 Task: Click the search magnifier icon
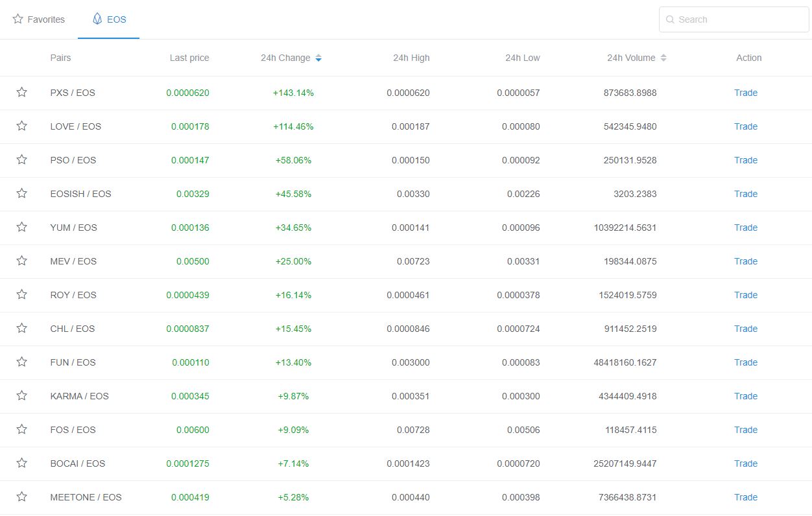pyautogui.click(x=670, y=19)
